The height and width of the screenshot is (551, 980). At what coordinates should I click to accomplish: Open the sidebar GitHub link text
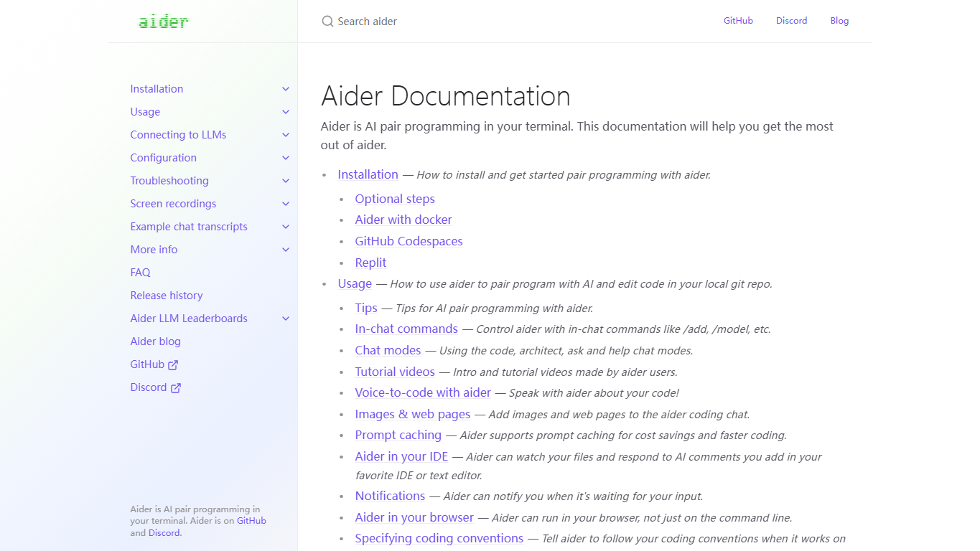coord(147,364)
